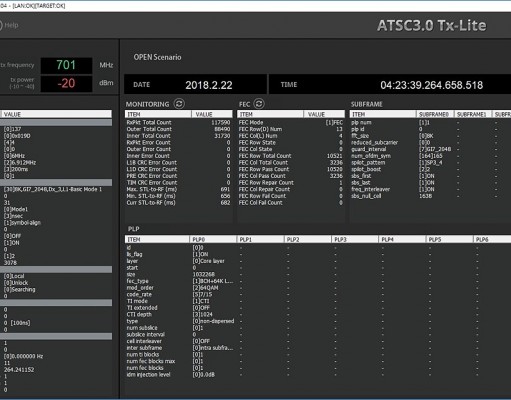
Task: Click the RxPkt Total Count row
Action: click(178, 122)
